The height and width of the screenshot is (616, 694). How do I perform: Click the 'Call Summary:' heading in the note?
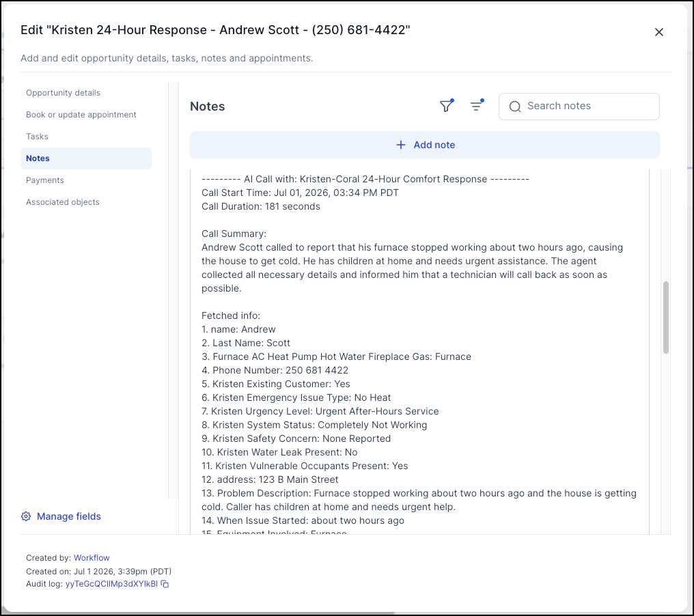[x=234, y=234]
